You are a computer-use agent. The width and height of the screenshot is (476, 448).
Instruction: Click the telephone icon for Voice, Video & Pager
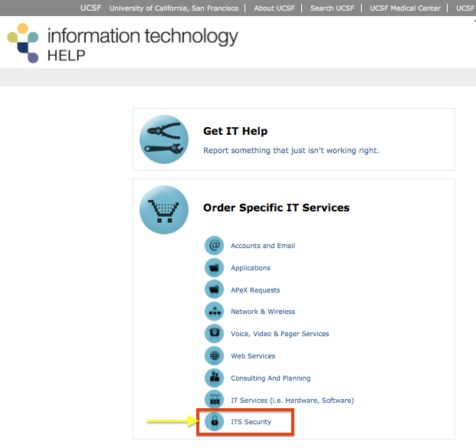215,333
